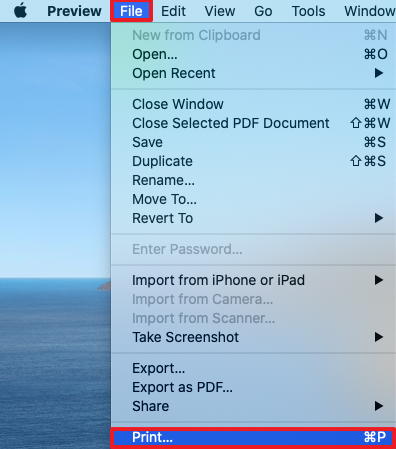Viewport: 396px width, 449px height.
Task: Open the Window menu
Action: click(370, 11)
